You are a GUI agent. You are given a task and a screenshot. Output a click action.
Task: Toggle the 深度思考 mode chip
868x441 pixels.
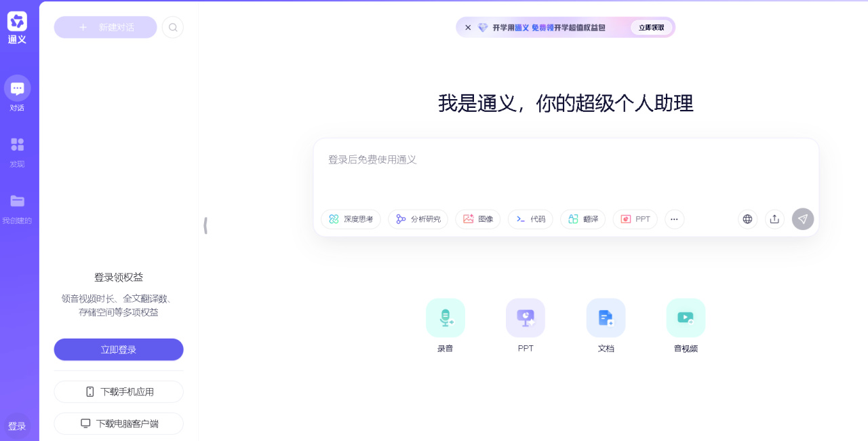351,219
